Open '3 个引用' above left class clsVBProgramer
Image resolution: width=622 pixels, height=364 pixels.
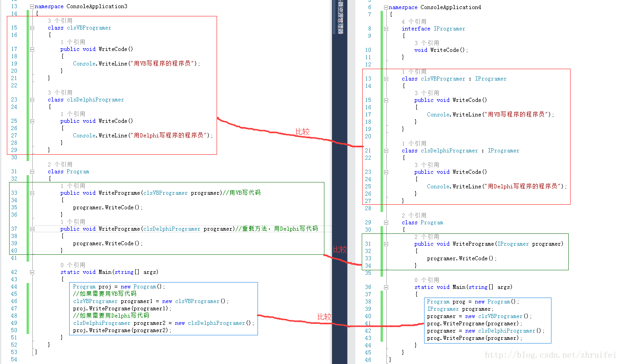(60, 20)
